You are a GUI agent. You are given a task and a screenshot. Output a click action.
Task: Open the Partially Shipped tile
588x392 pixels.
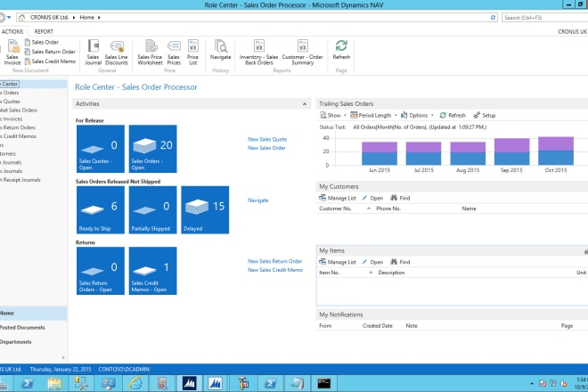[x=153, y=210]
